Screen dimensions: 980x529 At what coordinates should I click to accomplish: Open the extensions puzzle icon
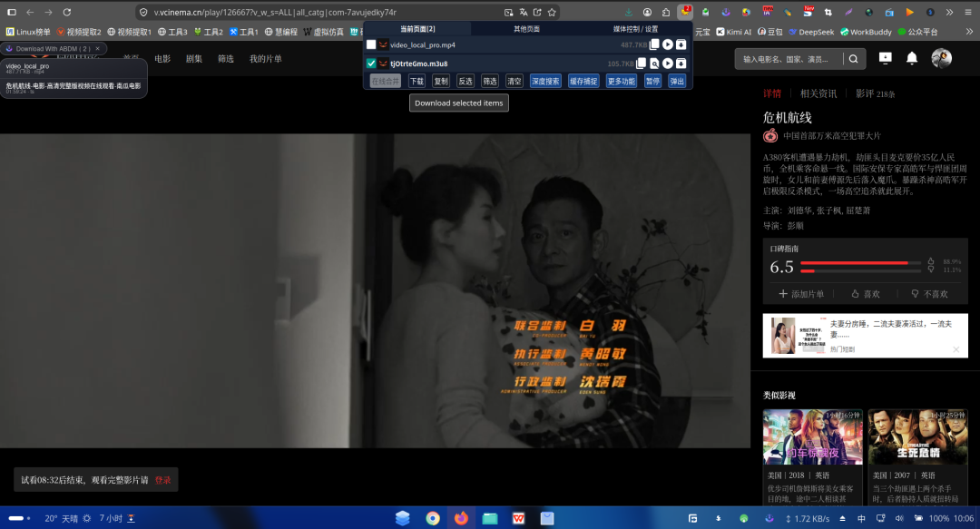click(x=666, y=12)
